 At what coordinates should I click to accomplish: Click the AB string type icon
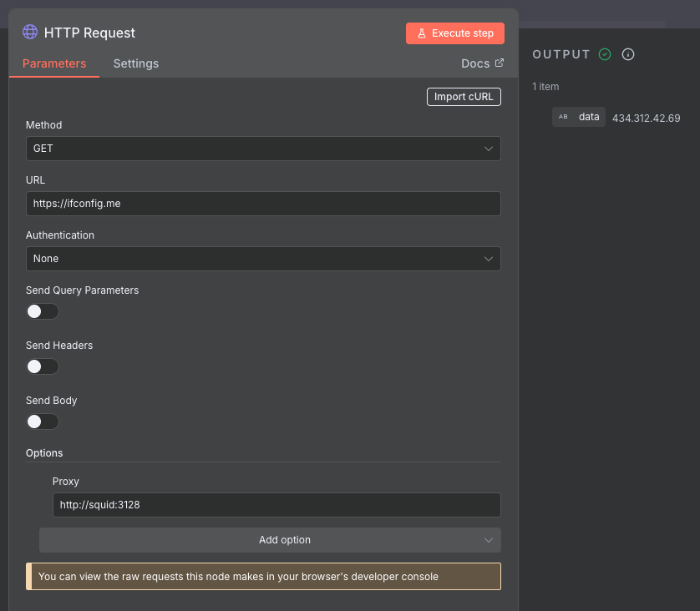pos(563,117)
